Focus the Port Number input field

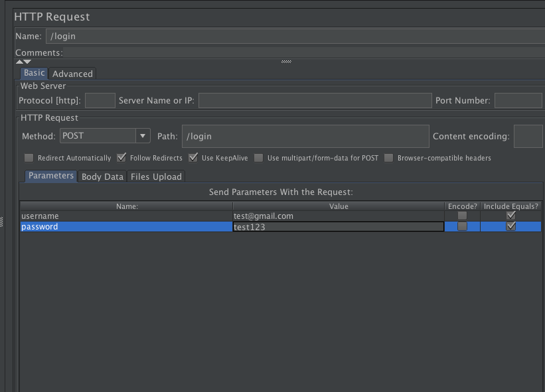[x=518, y=101]
